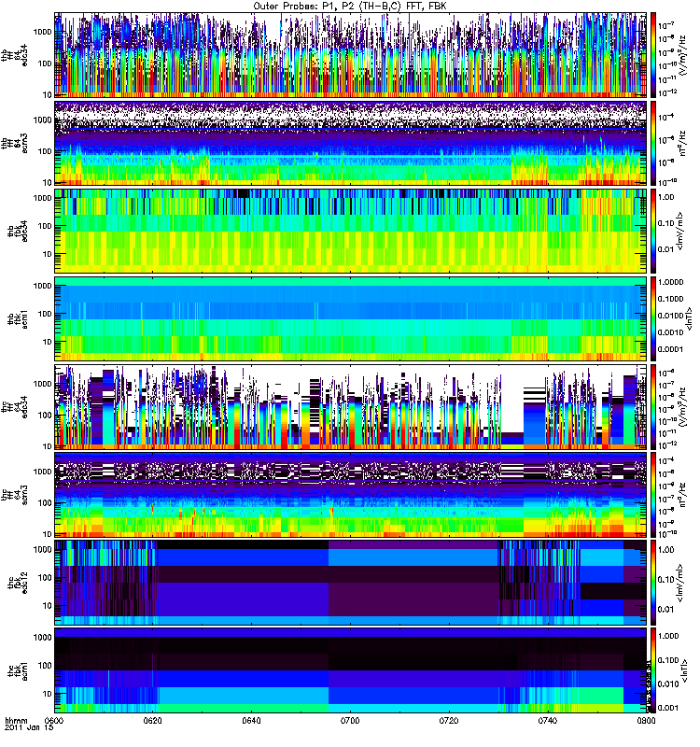Click the 0800 time axis label
Screen dimensions: 700x747
tap(646, 721)
